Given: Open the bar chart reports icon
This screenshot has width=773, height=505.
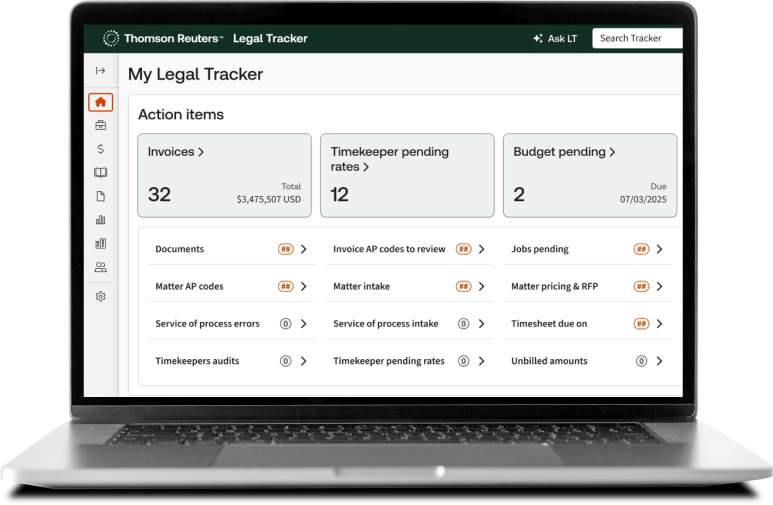Looking at the screenshot, I should [x=100, y=220].
